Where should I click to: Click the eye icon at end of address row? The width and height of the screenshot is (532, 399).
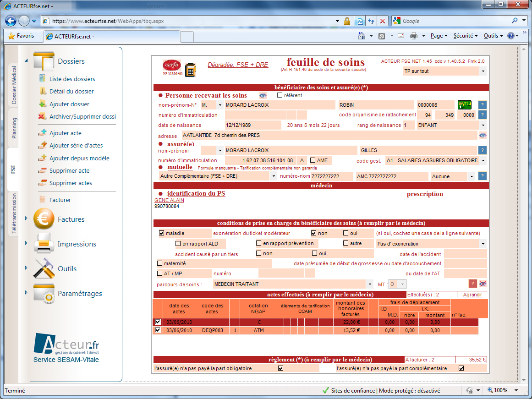(x=483, y=136)
